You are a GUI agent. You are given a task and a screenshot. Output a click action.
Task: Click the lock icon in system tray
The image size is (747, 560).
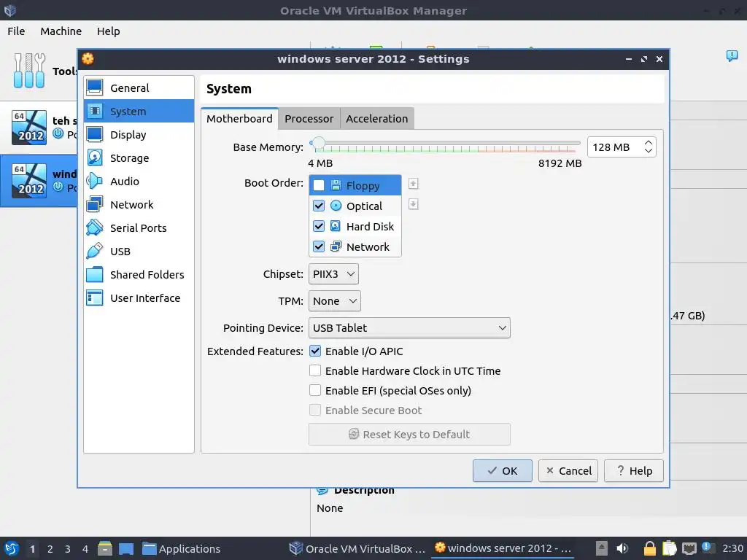coord(649,548)
